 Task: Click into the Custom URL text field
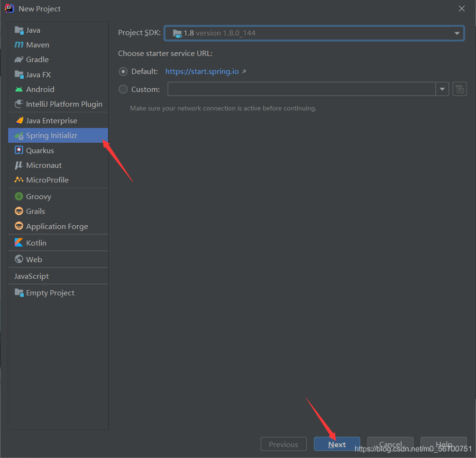pos(302,89)
